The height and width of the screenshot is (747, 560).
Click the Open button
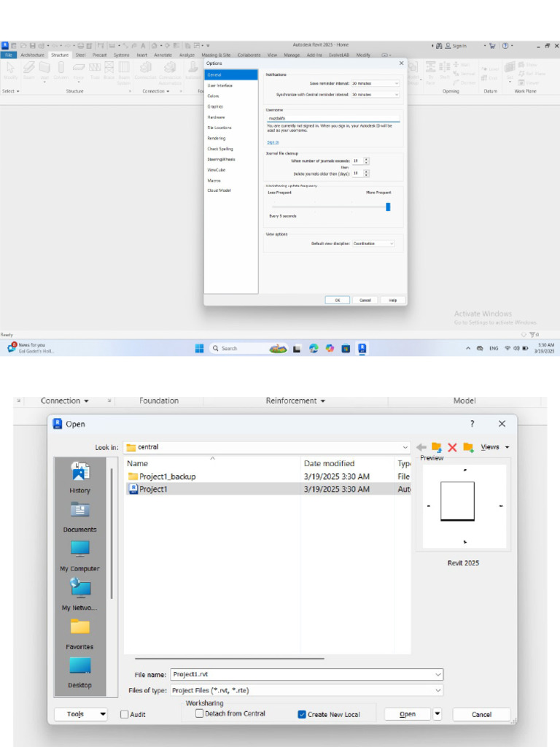coord(407,714)
